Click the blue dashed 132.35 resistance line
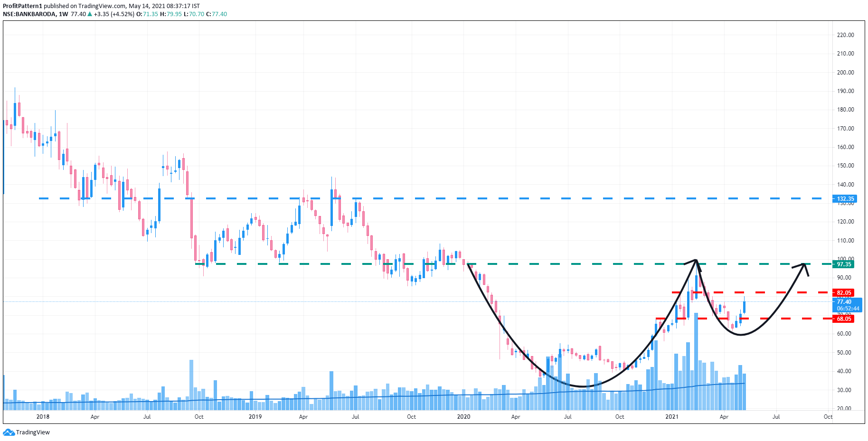 tap(430, 198)
